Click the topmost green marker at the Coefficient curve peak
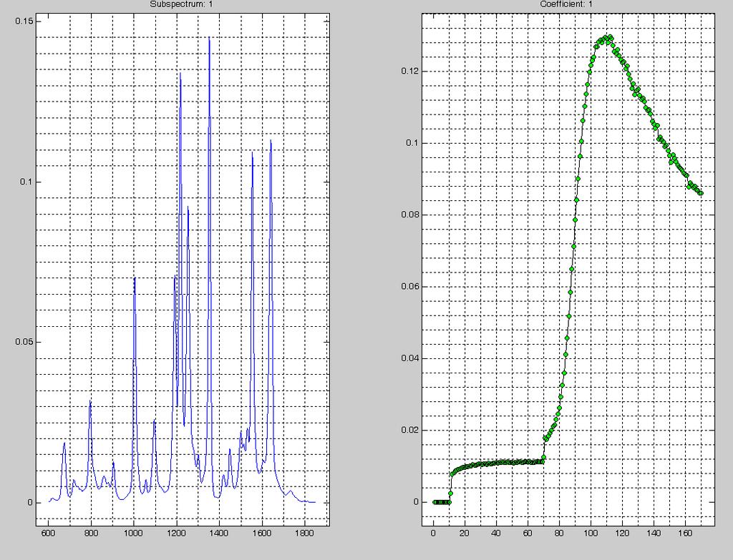Screen dimensions: 733x560 (610, 37)
